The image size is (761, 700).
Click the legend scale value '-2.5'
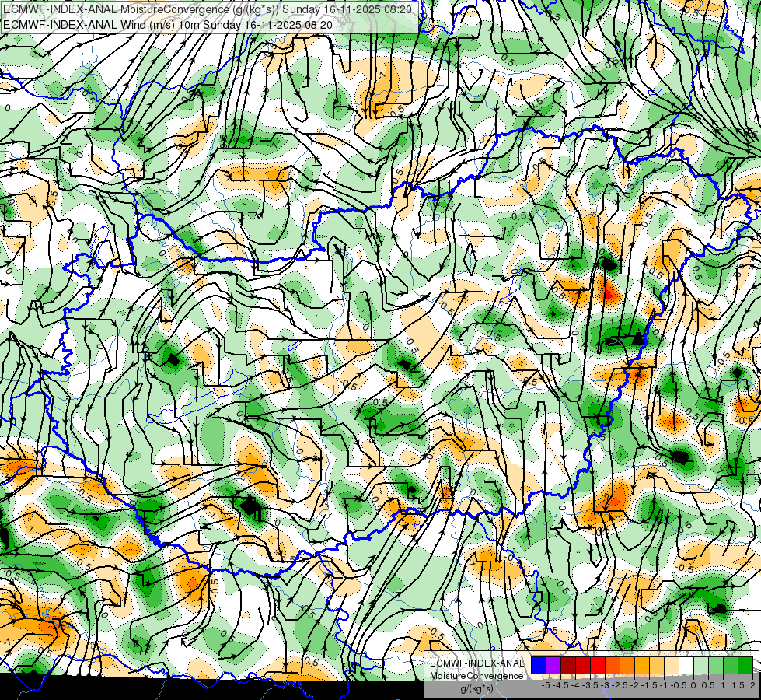[620, 685]
